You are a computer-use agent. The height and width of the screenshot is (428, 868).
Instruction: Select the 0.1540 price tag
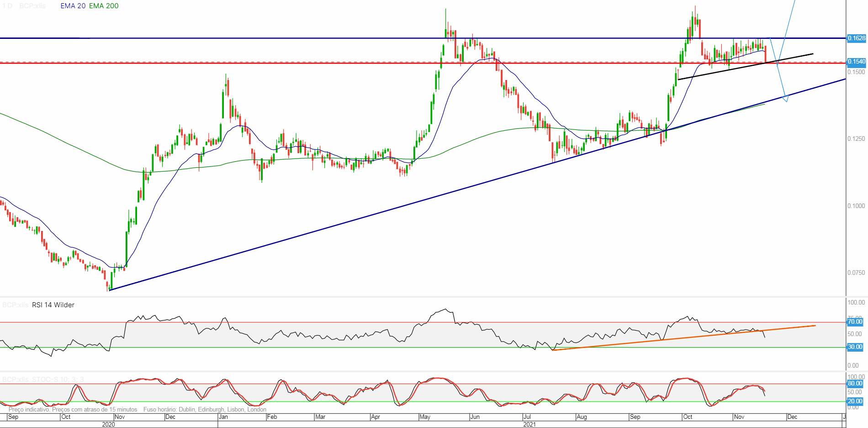[x=857, y=61]
